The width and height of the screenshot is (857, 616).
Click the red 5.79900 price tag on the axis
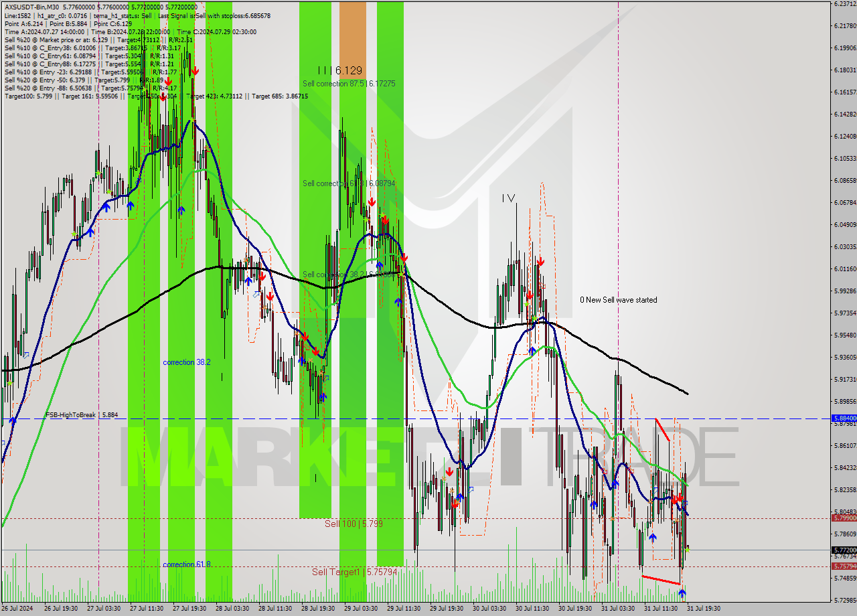[844, 518]
